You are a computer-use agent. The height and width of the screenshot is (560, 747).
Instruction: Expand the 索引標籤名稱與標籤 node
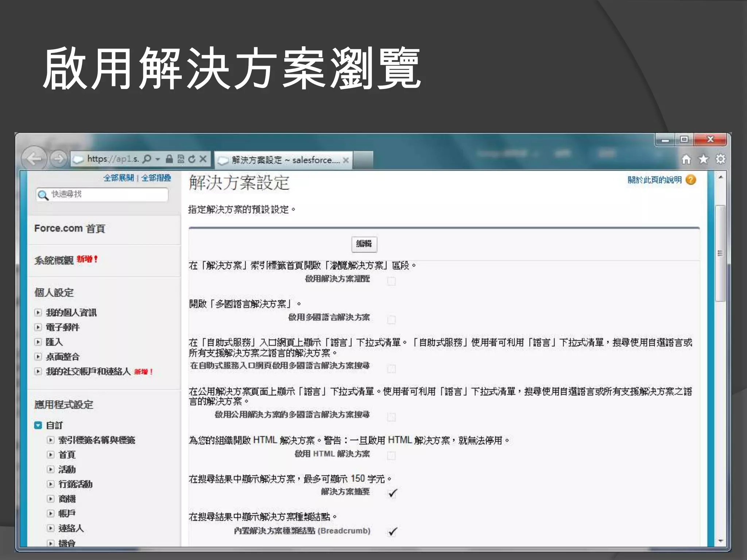coord(51,440)
